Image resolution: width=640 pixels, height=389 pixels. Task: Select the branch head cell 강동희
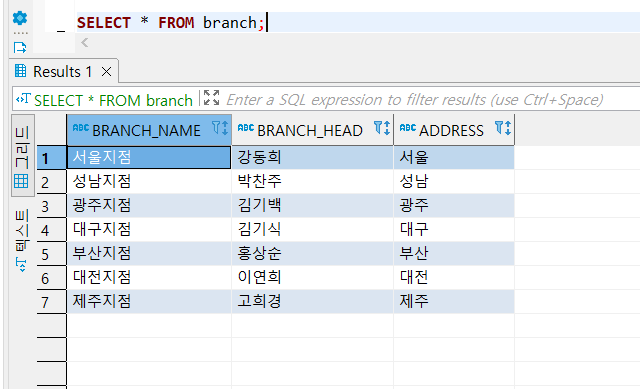[x=313, y=158]
